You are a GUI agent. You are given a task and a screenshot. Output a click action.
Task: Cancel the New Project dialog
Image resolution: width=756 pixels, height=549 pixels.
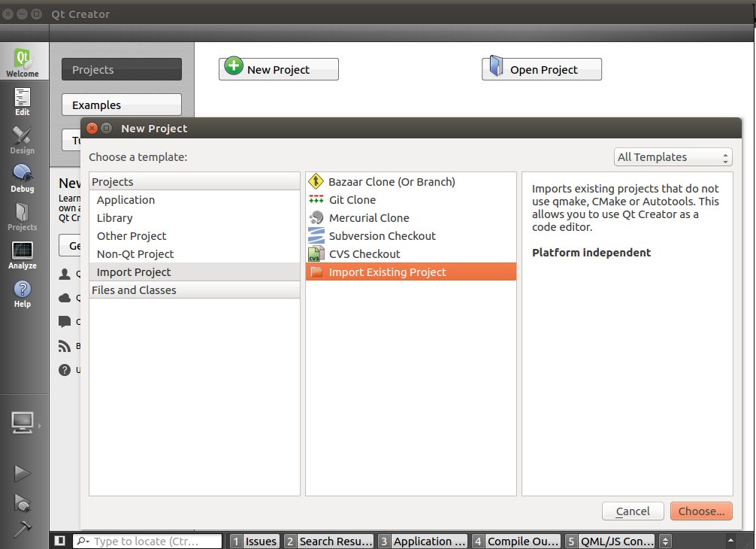tap(632, 511)
